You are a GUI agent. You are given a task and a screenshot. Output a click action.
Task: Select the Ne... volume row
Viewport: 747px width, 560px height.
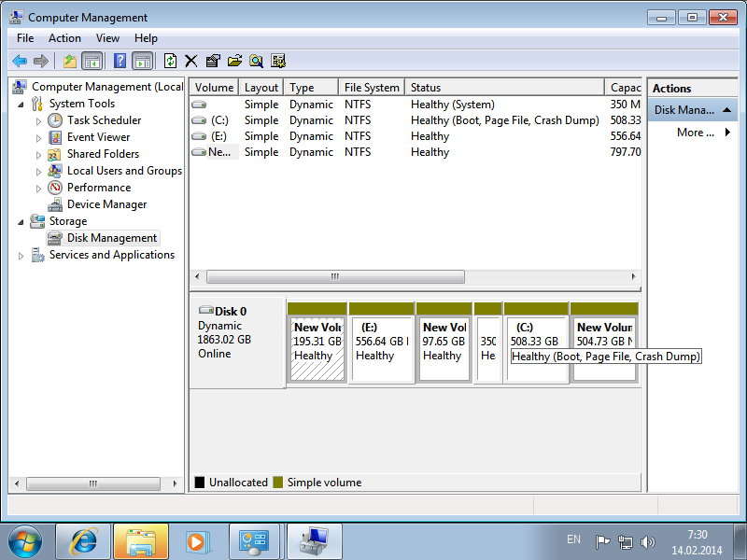[416, 152]
